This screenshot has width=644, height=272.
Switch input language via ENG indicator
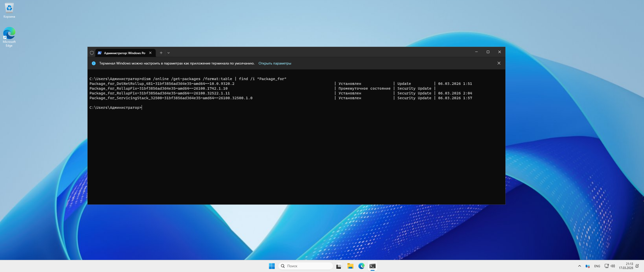597,266
